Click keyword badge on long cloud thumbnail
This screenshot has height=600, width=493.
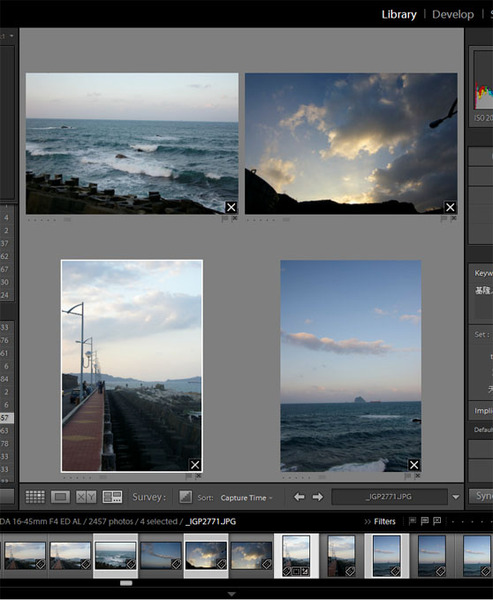176,564
